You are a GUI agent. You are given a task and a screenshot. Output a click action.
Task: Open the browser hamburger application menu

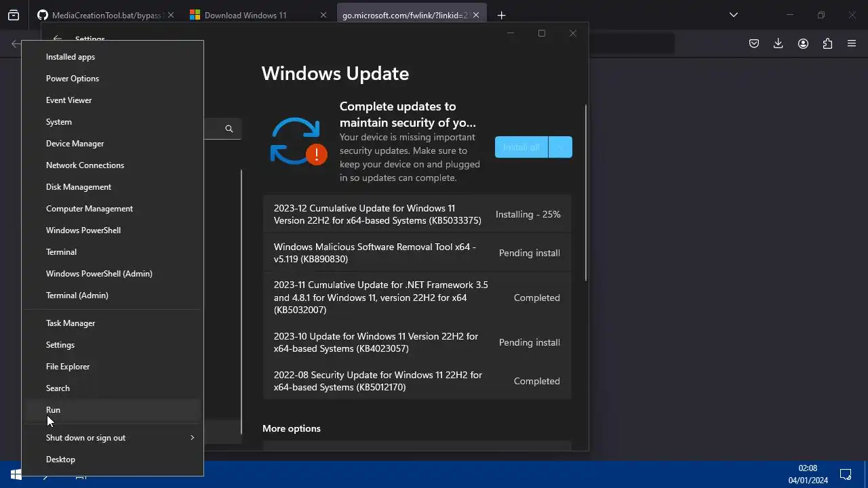(x=852, y=43)
